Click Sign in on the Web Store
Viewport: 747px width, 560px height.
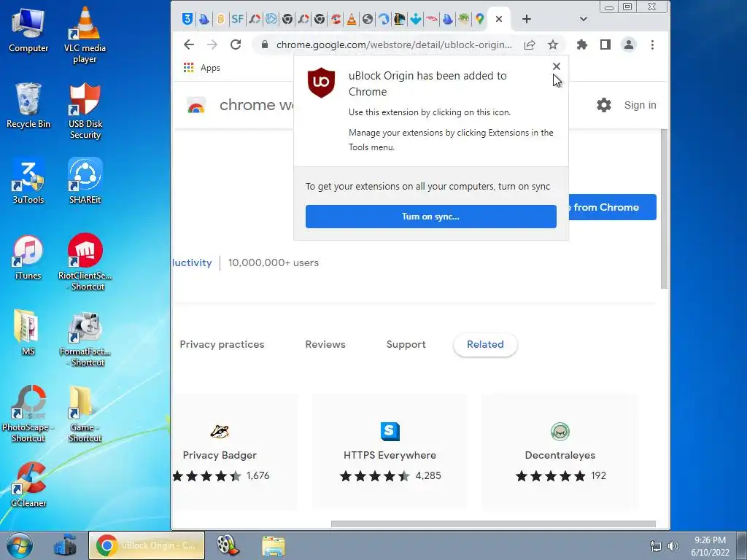coord(640,105)
